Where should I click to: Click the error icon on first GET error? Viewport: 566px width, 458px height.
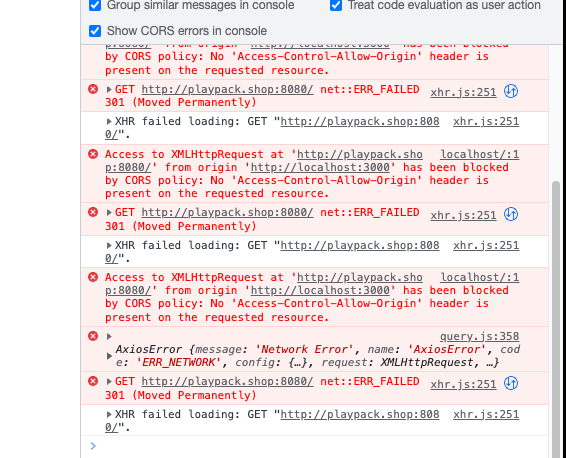click(93, 89)
